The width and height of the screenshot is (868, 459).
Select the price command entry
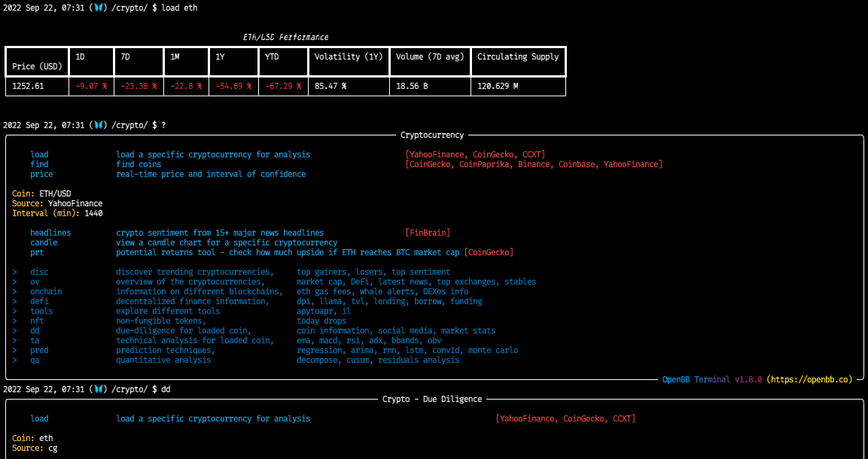41,174
